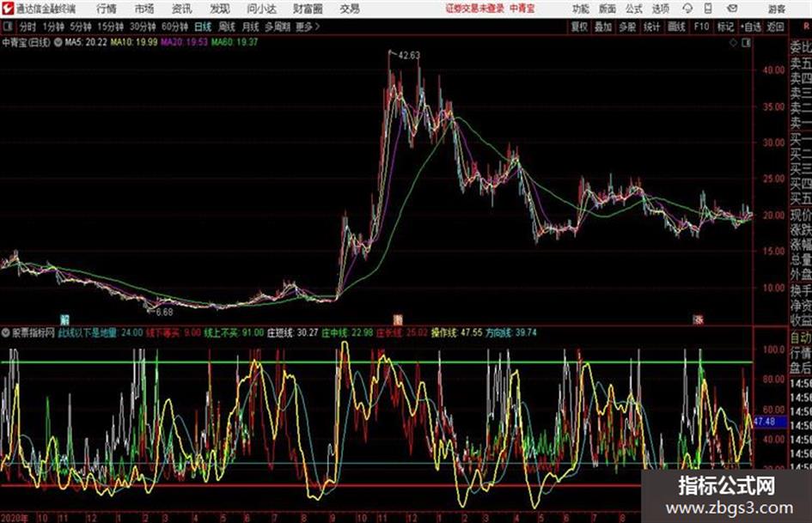Expand the 中青宝 main chart indicator dropdown

point(58,42)
